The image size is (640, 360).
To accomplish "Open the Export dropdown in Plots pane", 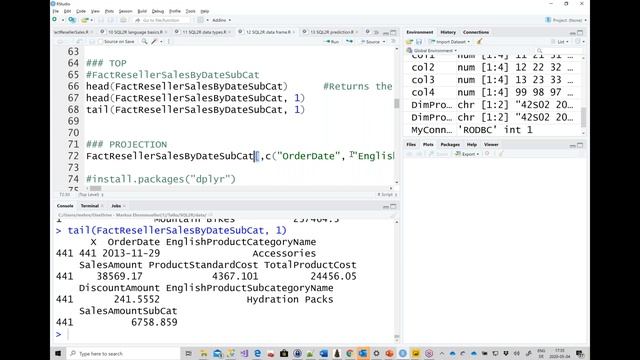I will click(x=467, y=154).
